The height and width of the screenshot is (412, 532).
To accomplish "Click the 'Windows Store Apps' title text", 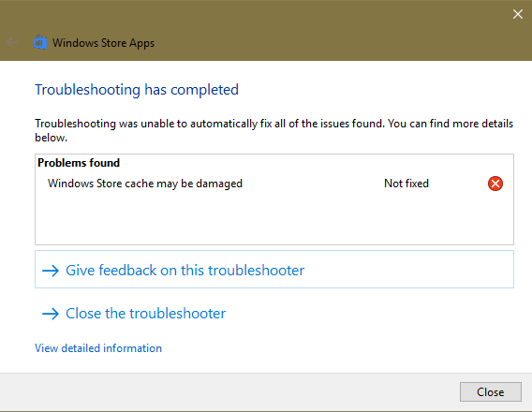I will (x=103, y=43).
